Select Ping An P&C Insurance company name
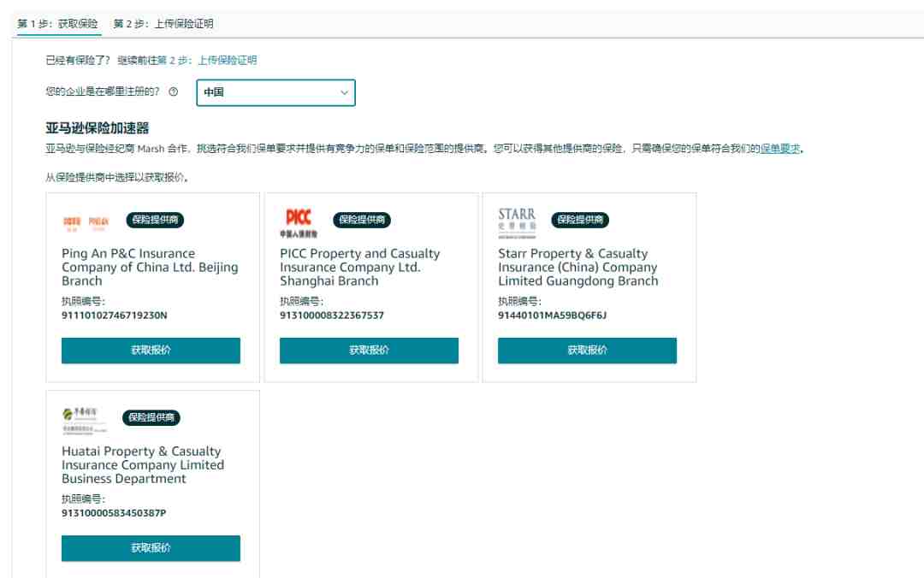924x578 pixels. [x=151, y=267]
